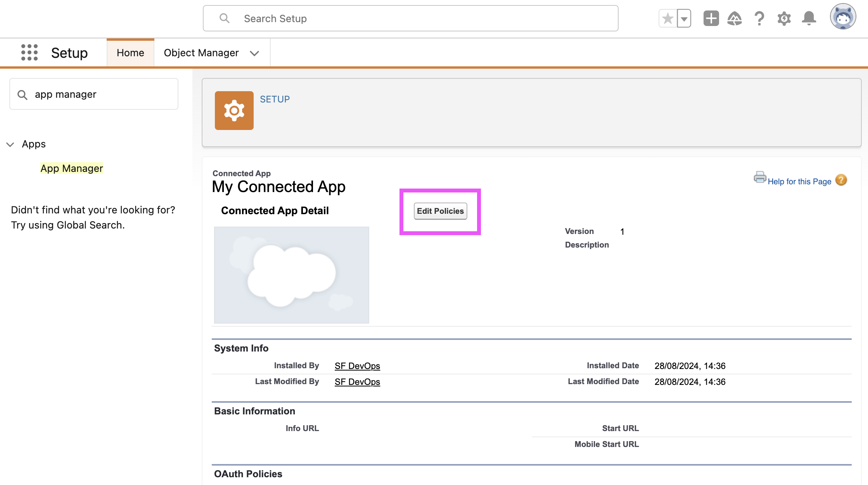Open the Setup gear menu in header
The height and width of the screenshot is (485, 868).
pyautogui.click(x=784, y=19)
